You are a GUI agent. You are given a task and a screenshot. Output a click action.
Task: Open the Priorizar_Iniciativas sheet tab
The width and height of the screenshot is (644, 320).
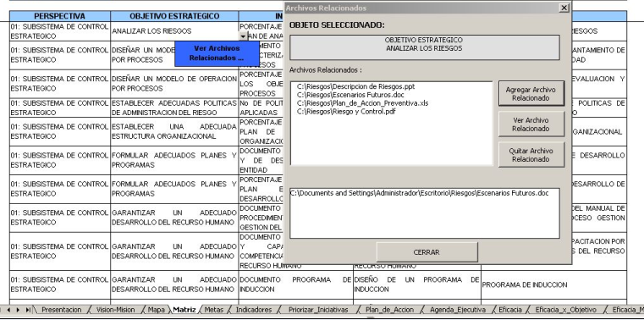tap(318, 310)
